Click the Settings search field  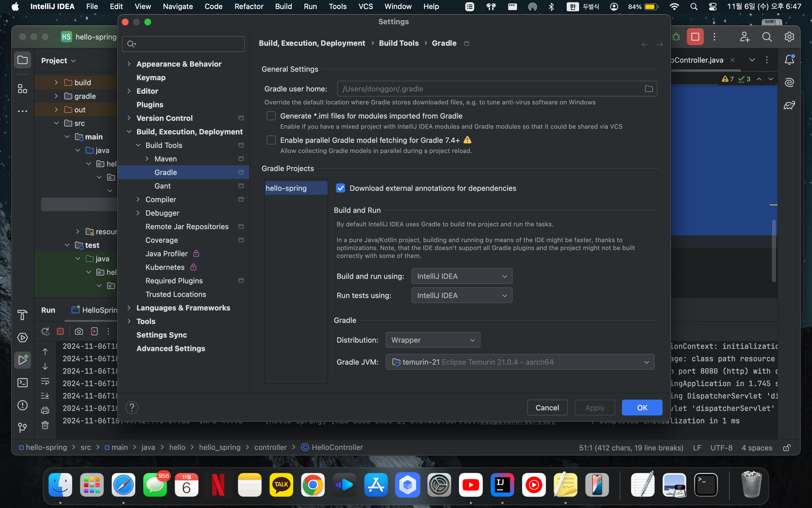(x=183, y=44)
